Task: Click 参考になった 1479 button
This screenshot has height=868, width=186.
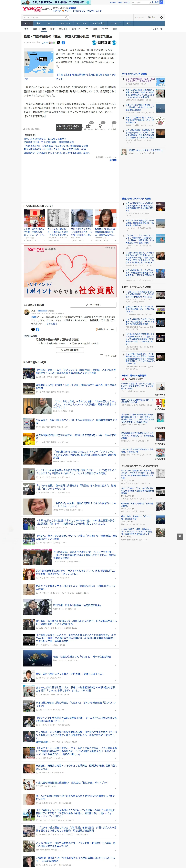Action: point(105,329)
